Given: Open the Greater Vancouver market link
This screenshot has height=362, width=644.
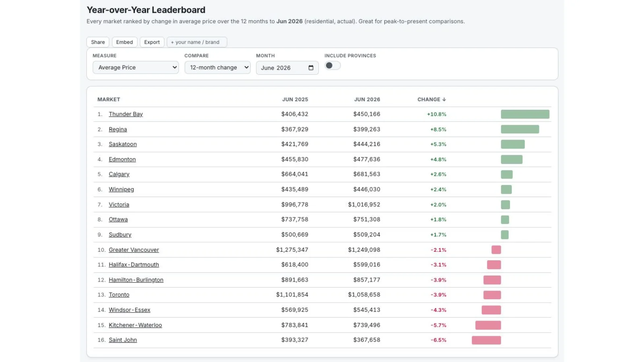Looking at the screenshot, I should point(134,250).
